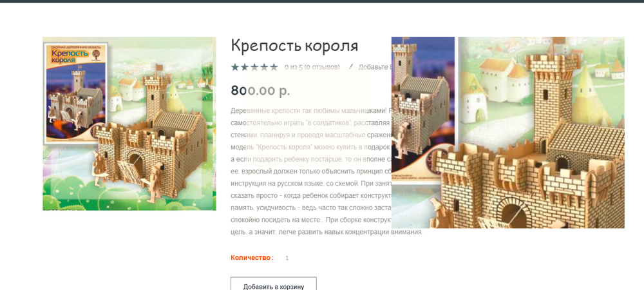Click the 'Добавьте' add review link
Image resolution: width=644 pixels, height=290 pixels.
pos(374,67)
